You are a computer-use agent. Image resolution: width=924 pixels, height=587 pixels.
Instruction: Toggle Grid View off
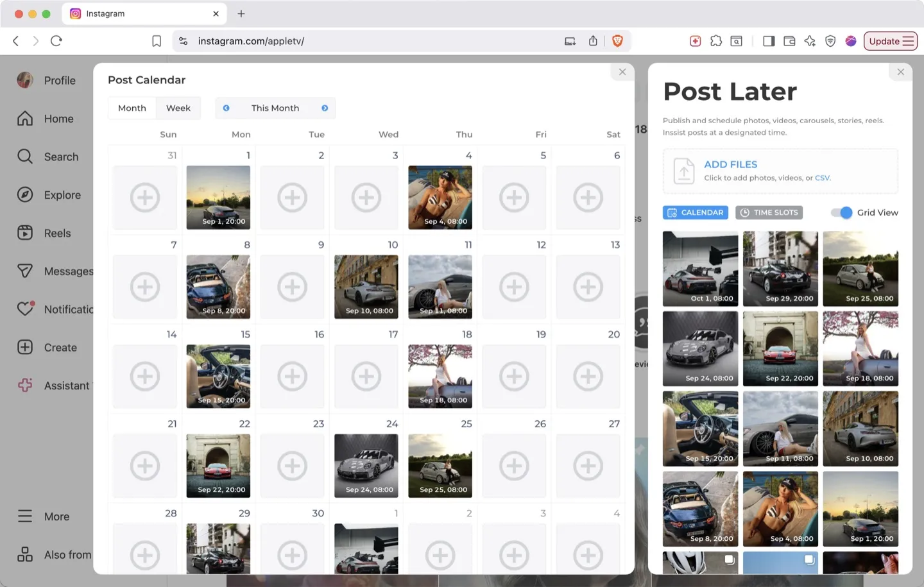841,212
